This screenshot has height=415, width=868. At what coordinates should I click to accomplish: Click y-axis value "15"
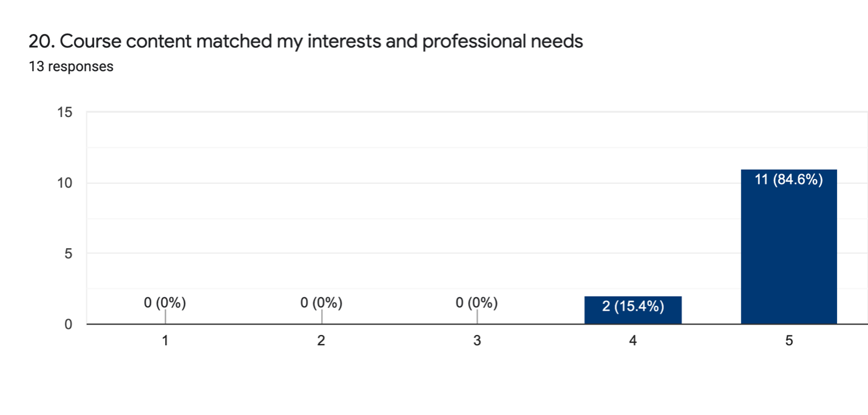(x=65, y=112)
